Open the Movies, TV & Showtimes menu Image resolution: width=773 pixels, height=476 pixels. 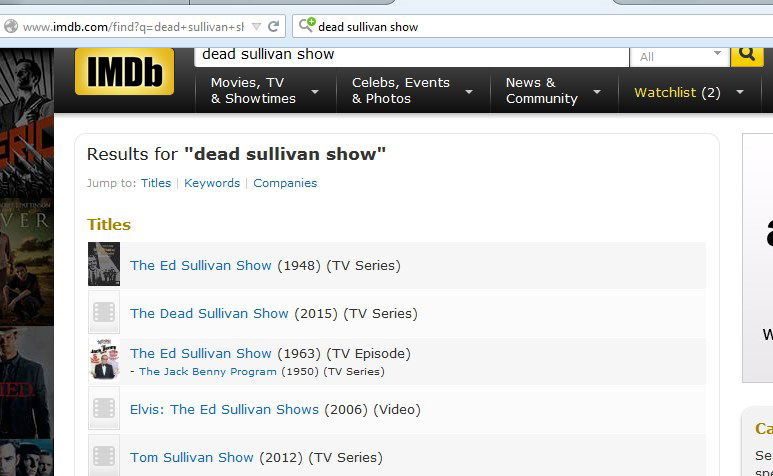(x=264, y=91)
